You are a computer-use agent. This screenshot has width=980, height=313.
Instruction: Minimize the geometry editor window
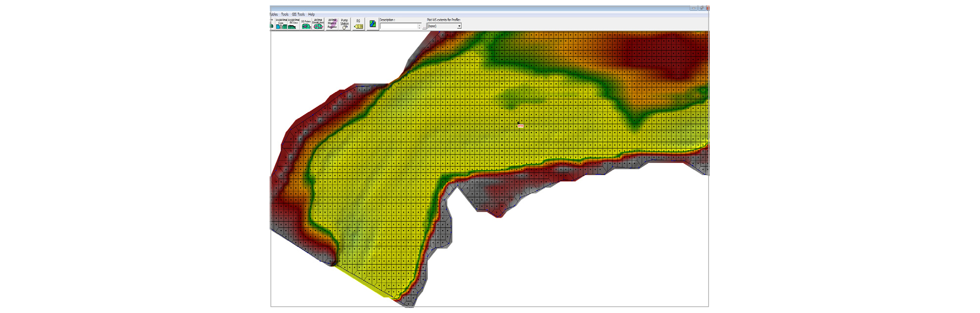pos(694,8)
